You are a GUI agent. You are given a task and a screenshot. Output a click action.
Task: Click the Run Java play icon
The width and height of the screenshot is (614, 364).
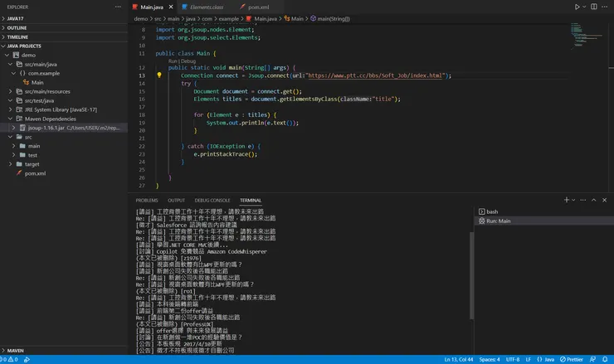577,7
